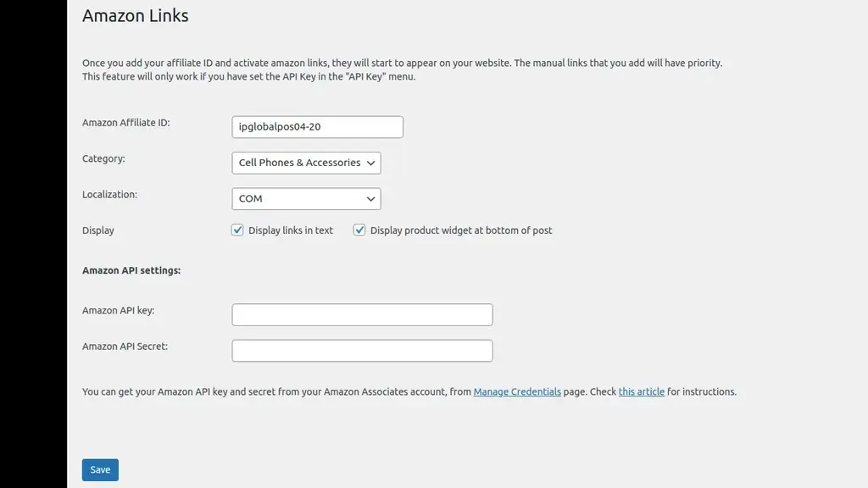The width and height of the screenshot is (868, 488).
Task: Click the COM localization value
Action: click(252, 198)
